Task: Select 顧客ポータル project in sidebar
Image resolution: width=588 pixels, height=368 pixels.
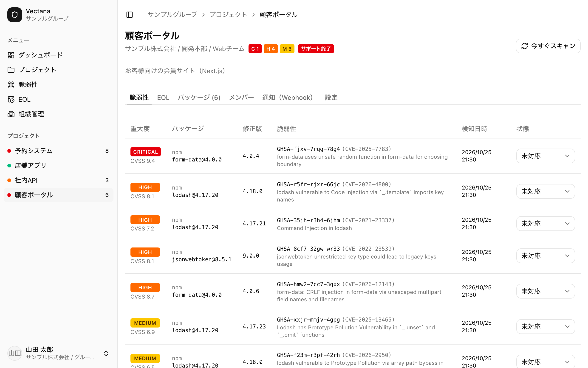Action: coord(58,195)
